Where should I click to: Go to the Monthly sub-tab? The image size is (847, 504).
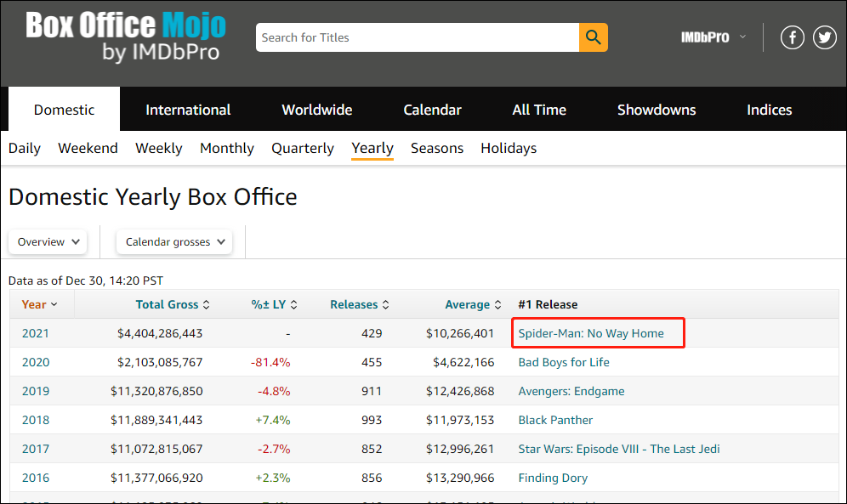coord(227,148)
